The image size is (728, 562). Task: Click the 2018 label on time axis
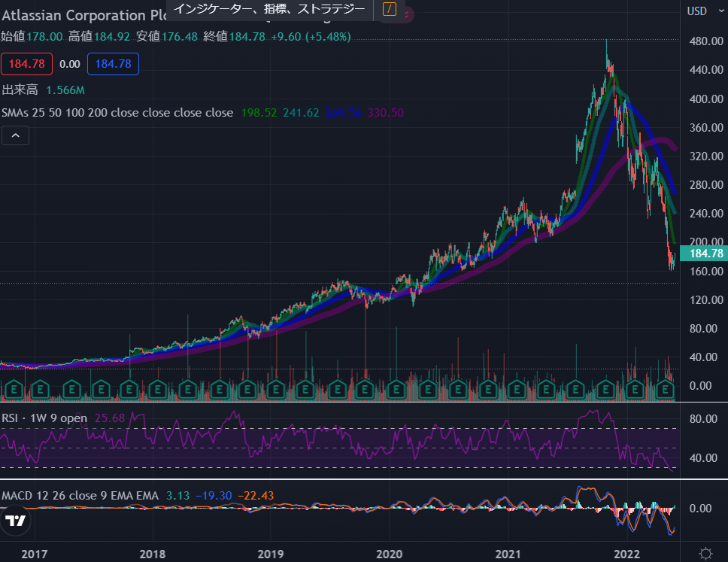click(x=152, y=554)
